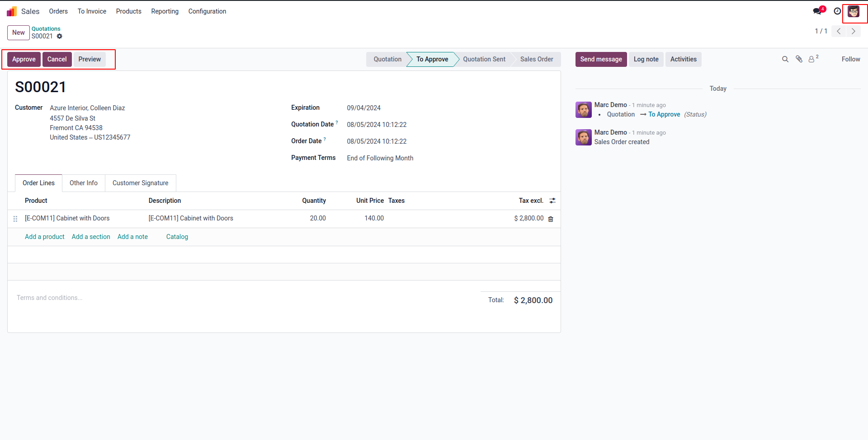Click the Approve button
This screenshot has width=868, height=440.
click(x=24, y=59)
